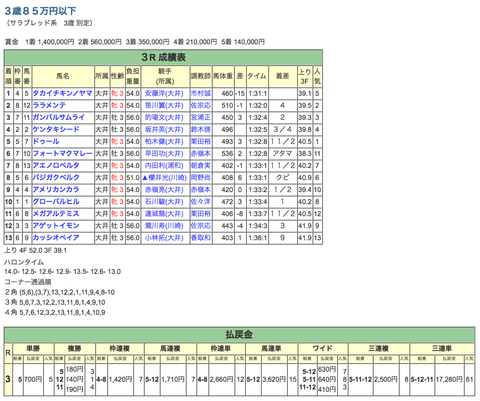Click the タイム column header
Viewport: 480px width, 401px height.
[x=257, y=76]
